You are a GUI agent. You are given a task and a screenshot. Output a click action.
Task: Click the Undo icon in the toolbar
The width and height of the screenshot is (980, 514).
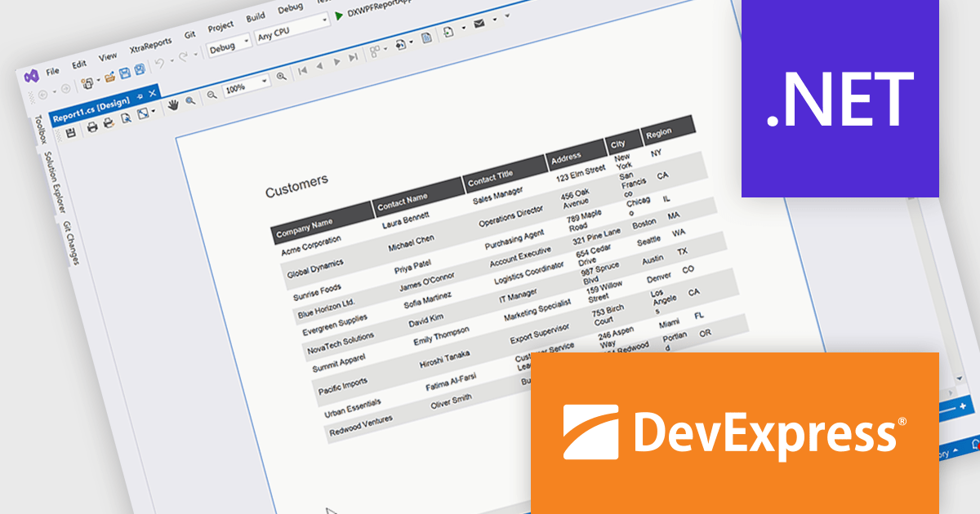(160, 63)
